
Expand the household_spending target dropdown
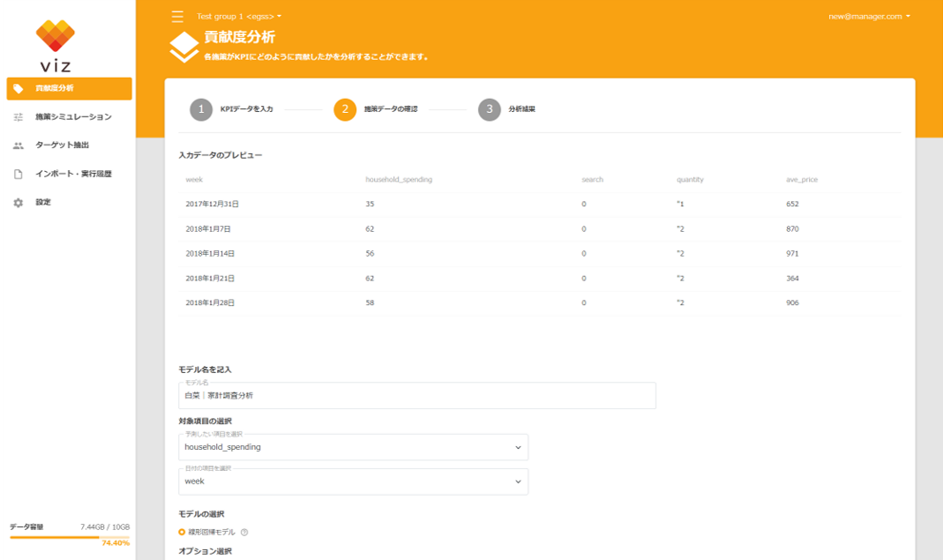click(x=353, y=447)
